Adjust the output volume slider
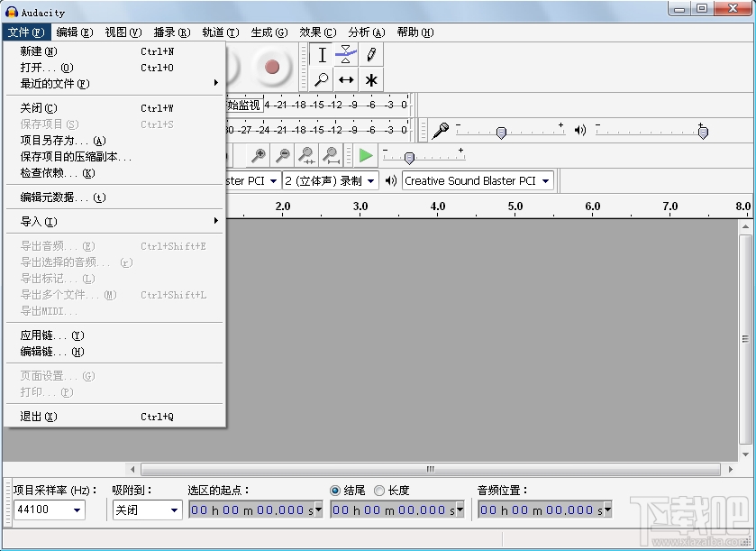 [x=703, y=132]
